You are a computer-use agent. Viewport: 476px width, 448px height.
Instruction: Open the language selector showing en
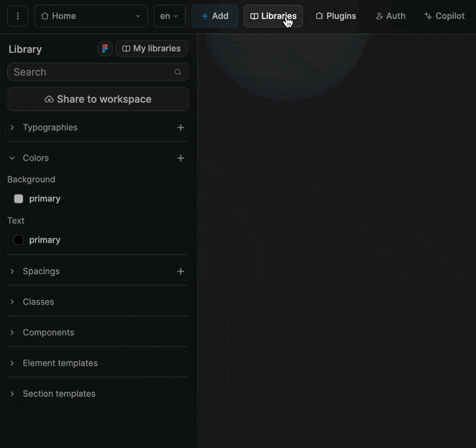[169, 16]
